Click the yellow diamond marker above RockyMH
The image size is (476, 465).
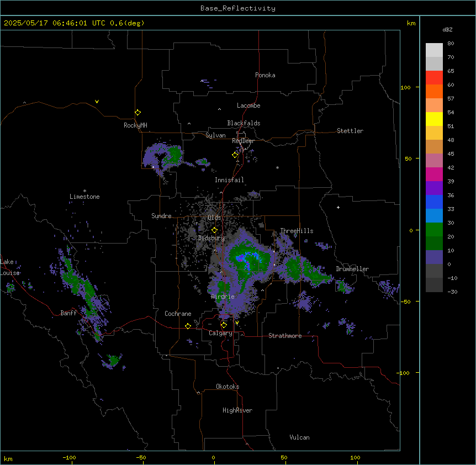[137, 113]
